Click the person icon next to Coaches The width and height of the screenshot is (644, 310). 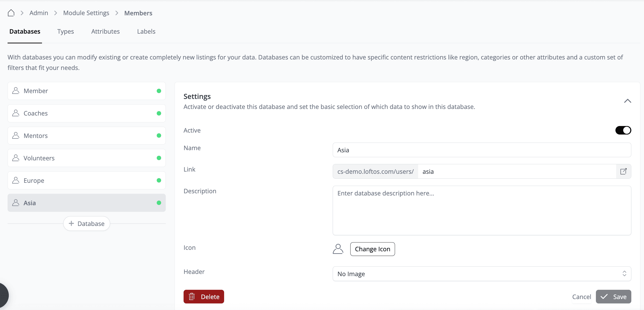click(16, 113)
